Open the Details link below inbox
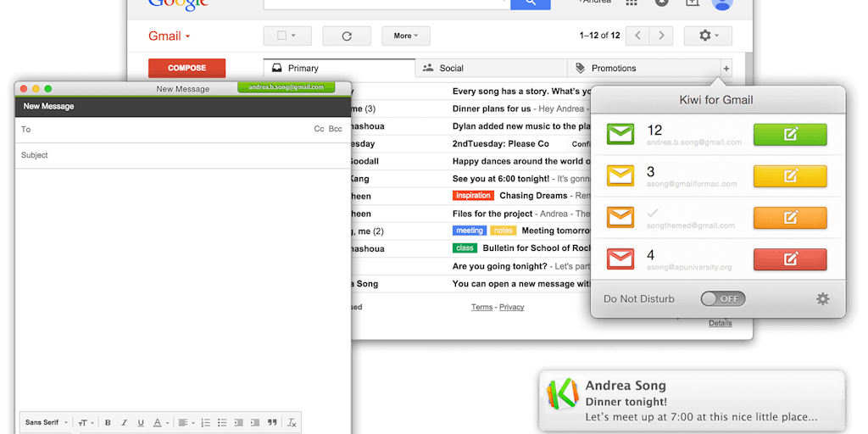 pos(721,323)
